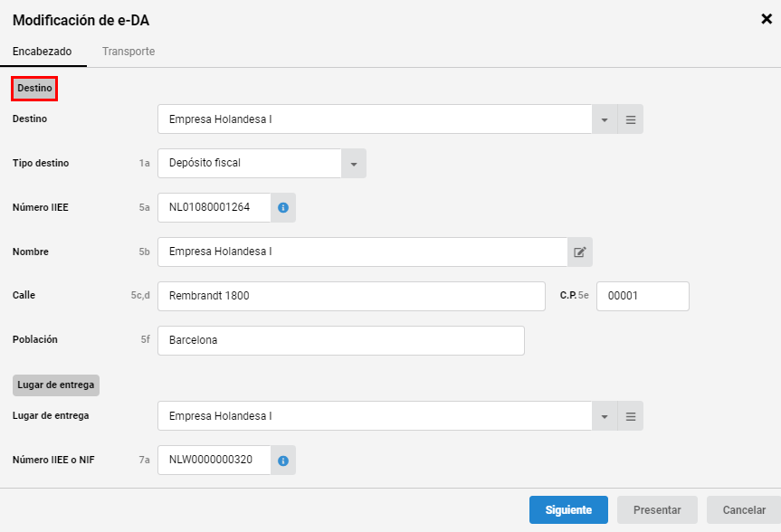Focus the Número IIEE input field

click(x=214, y=208)
